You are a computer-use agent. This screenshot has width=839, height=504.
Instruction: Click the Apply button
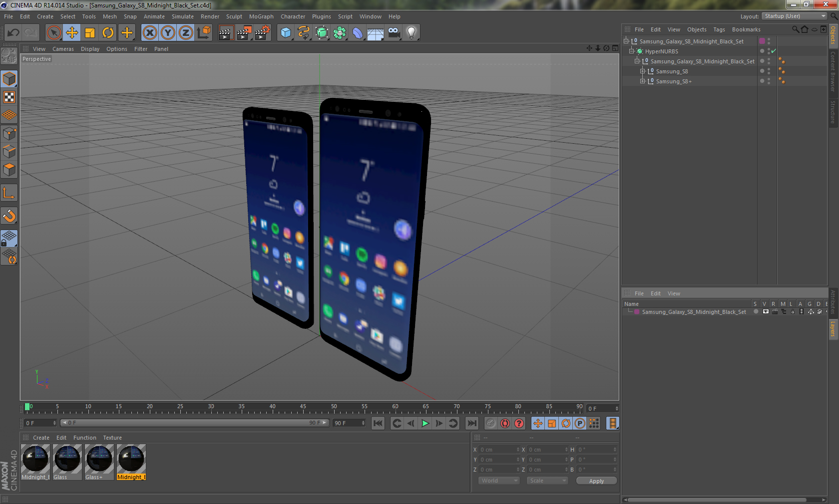[x=596, y=481]
